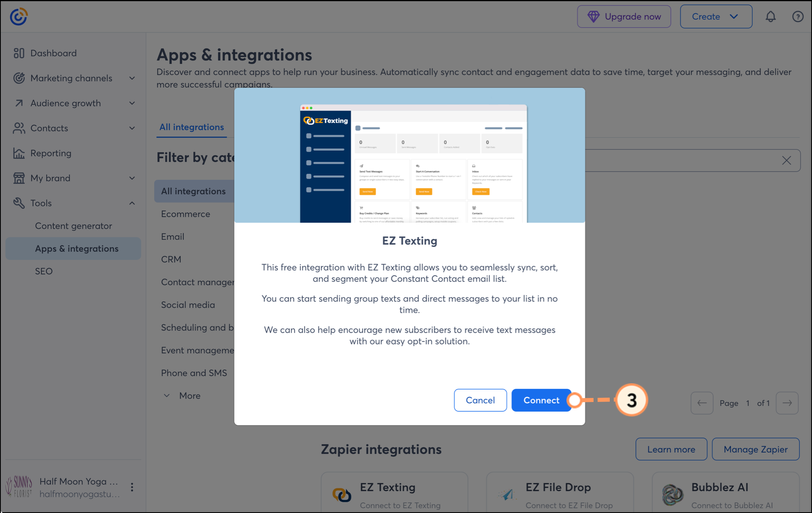Click the page number 1 field
Viewport: 812px width, 513px height.
748,403
